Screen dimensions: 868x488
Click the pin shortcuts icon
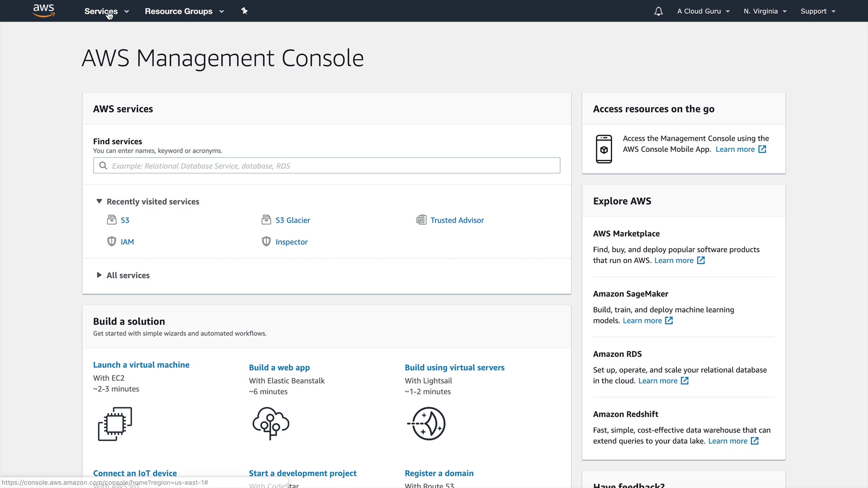point(244,11)
